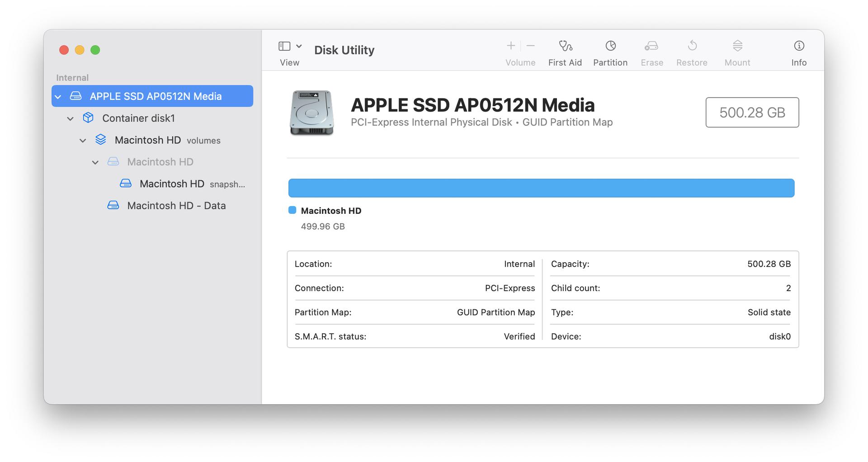Remove volume with minus icon

pos(531,46)
